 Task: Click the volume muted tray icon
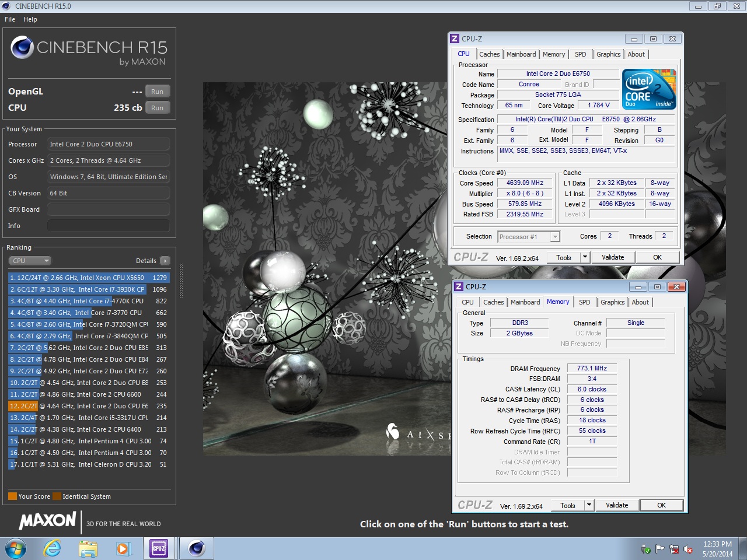[688, 549]
